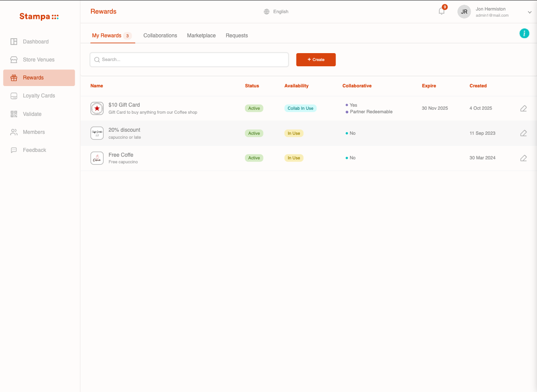This screenshot has height=392, width=537.
Task: Edit the Free Coffe reward
Action: (x=523, y=158)
